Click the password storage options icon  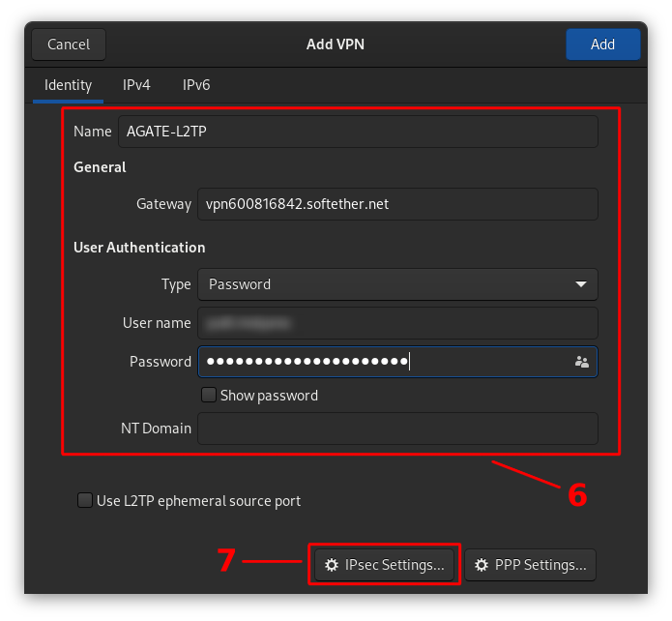coord(581,362)
